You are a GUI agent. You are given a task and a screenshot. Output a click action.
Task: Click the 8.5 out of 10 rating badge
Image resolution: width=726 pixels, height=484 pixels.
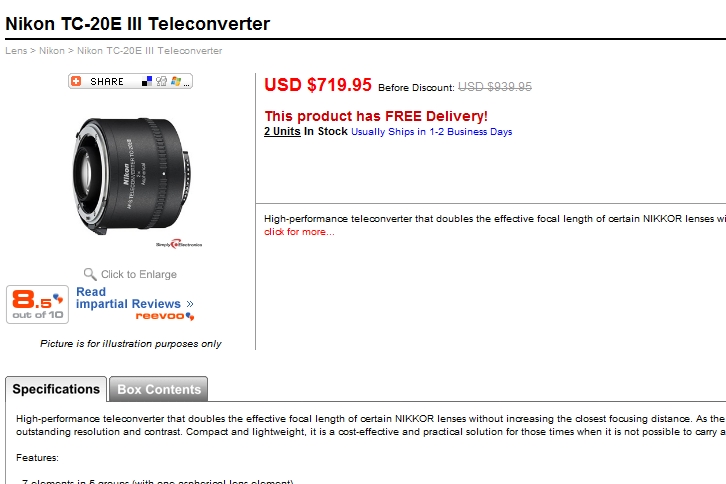[38, 304]
